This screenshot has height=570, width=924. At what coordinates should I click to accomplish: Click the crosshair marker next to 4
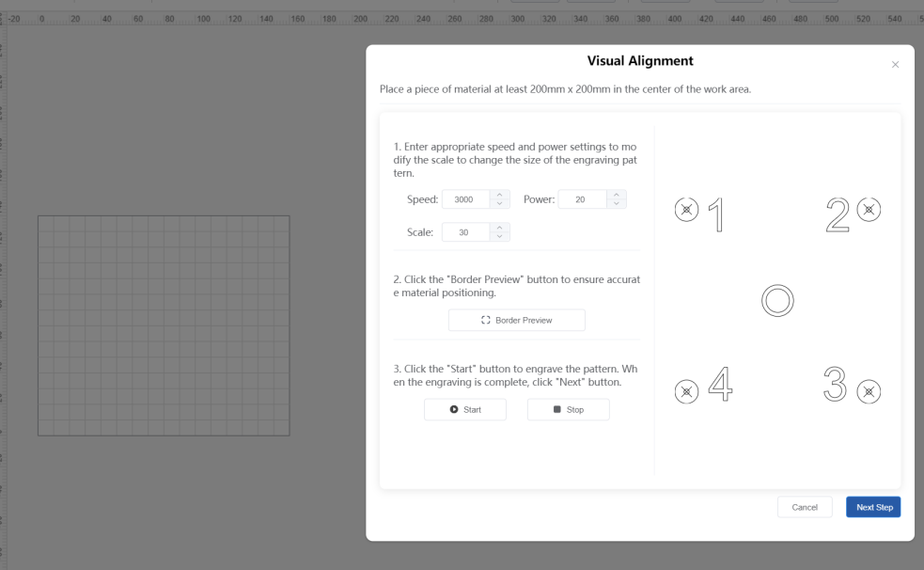pyautogui.click(x=686, y=391)
